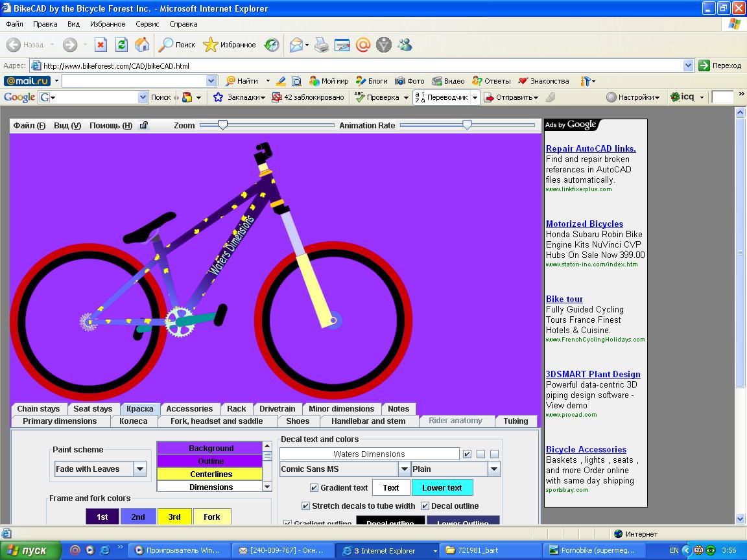Click the Stop loading icon
The width and height of the screenshot is (747, 560).
point(101,45)
